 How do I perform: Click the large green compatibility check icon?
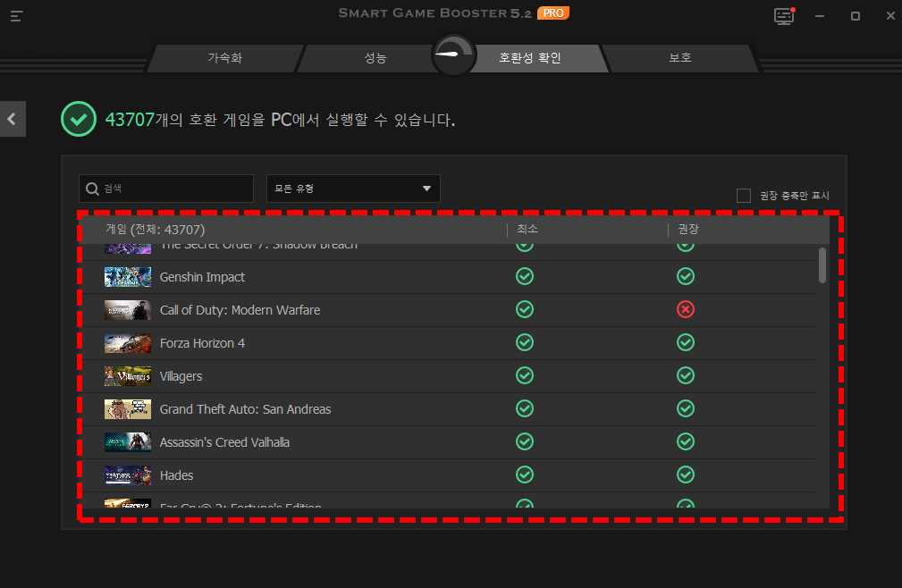click(79, 119)
